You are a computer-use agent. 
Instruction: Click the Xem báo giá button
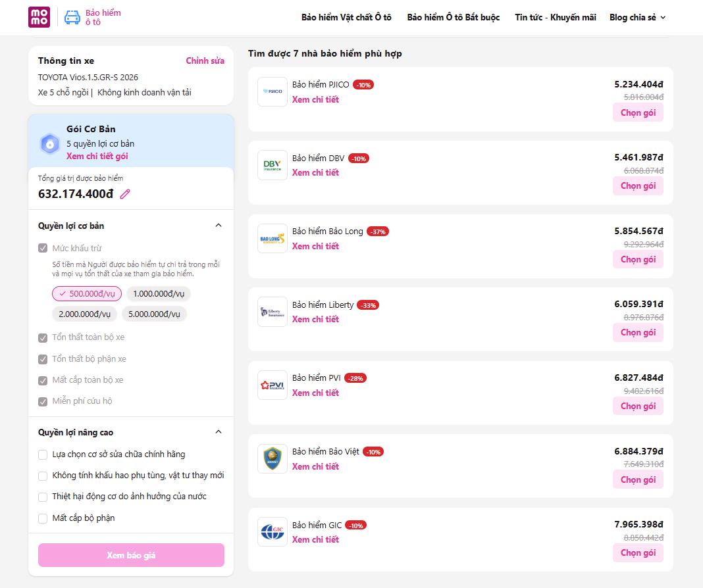point(131,555)
